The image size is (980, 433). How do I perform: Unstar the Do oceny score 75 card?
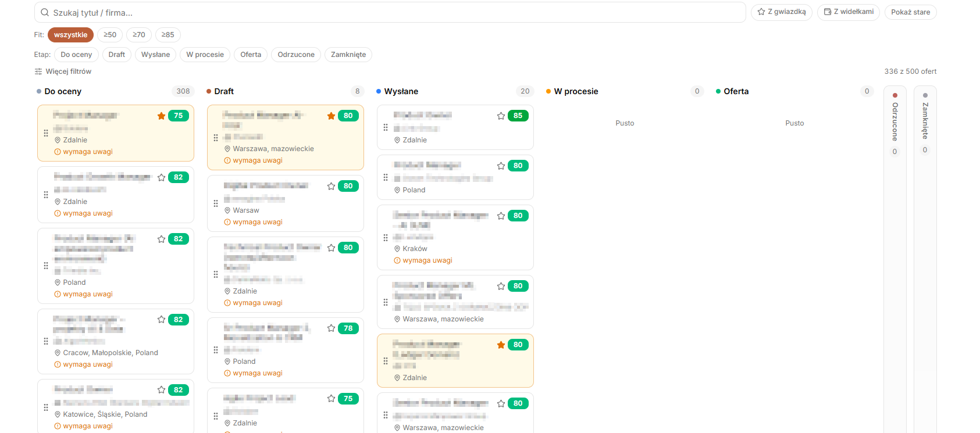click(x=161, y=116)
